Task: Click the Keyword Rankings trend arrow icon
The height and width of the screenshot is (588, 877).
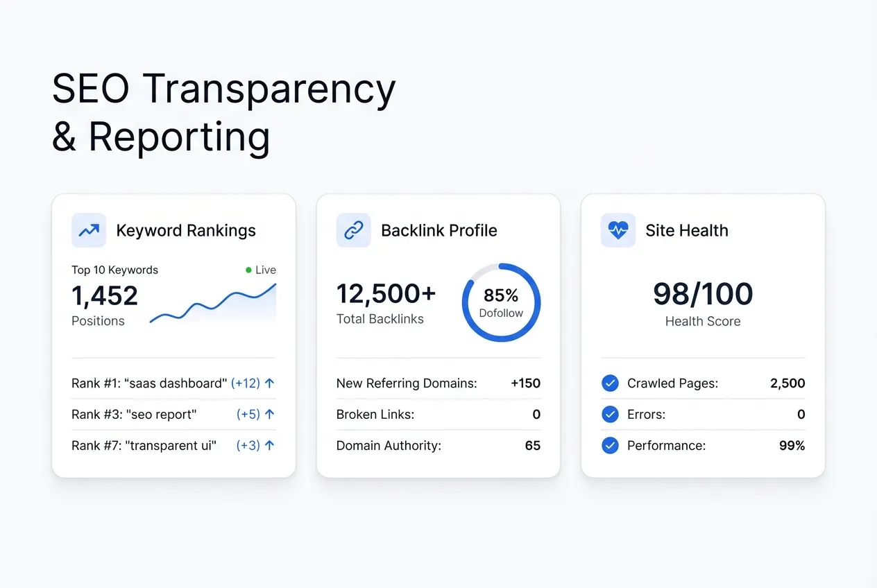Action: coord(89,230)
